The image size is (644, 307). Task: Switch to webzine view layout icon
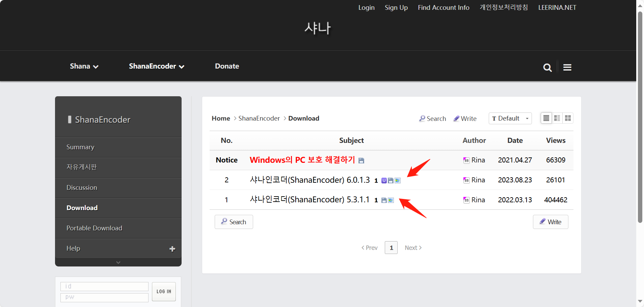(557, 118)
